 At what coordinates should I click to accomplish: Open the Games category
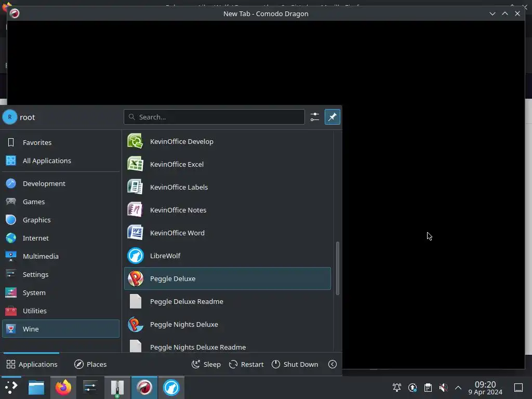pyautogui.click(x=61, y=202)
